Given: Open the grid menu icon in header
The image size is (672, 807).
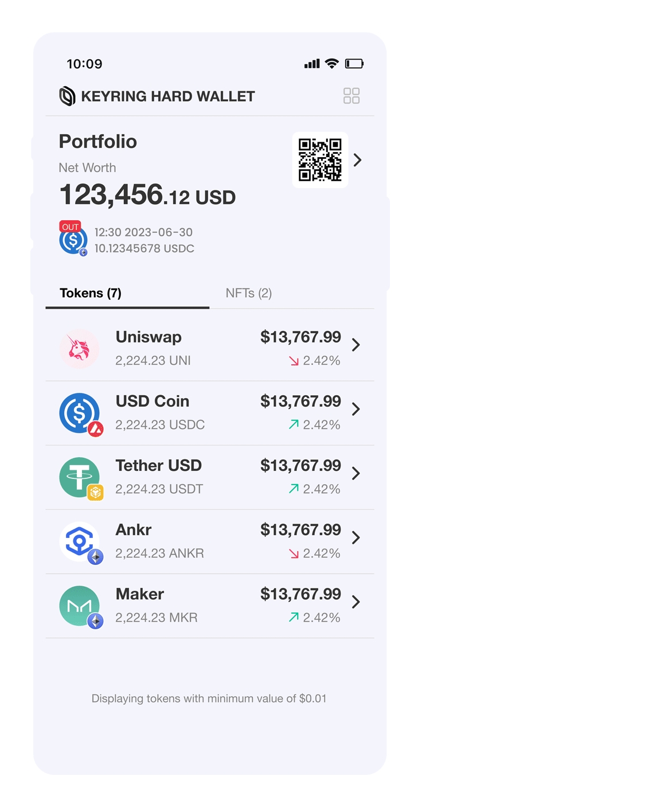Looking at the screenshot, I should [351, 96].
